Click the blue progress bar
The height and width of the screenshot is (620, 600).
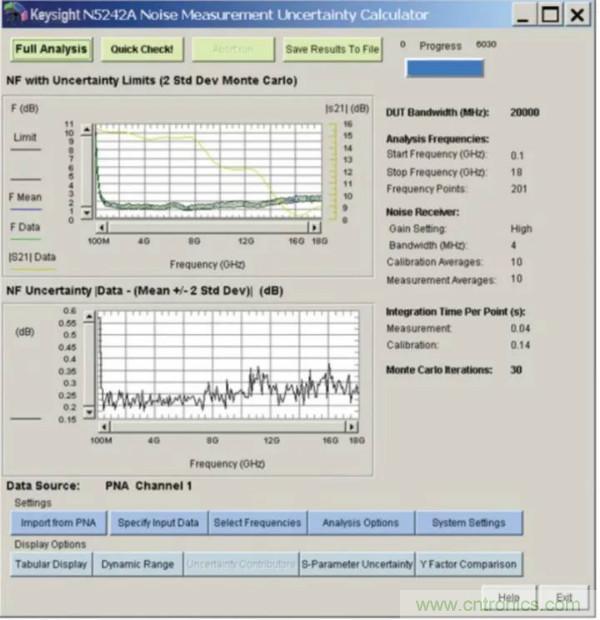[443, 68]
